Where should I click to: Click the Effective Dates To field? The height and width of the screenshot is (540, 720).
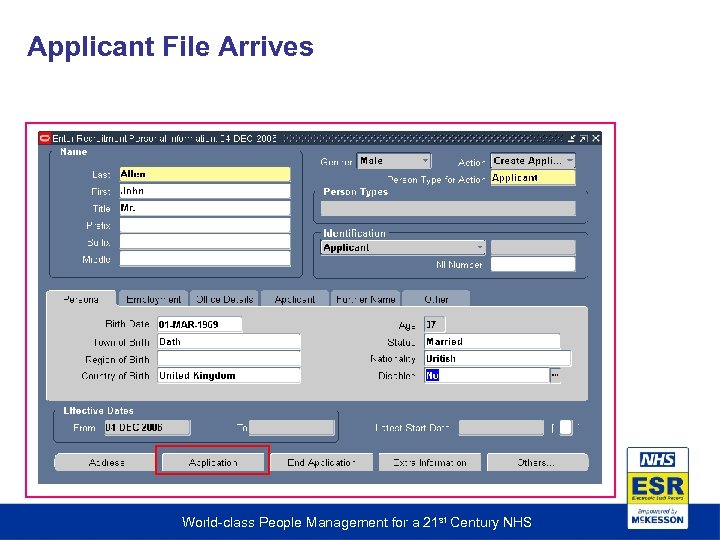pyautogui.click(x=292, y=428)
